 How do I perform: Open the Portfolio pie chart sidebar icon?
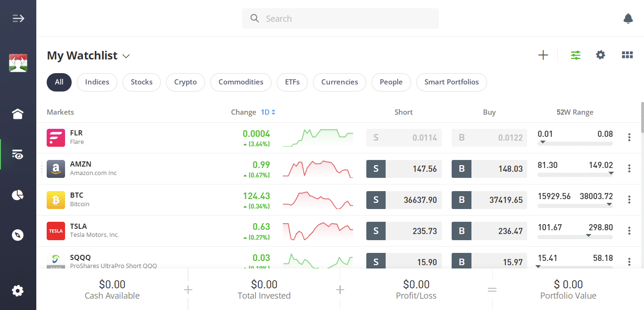(17, 195)
